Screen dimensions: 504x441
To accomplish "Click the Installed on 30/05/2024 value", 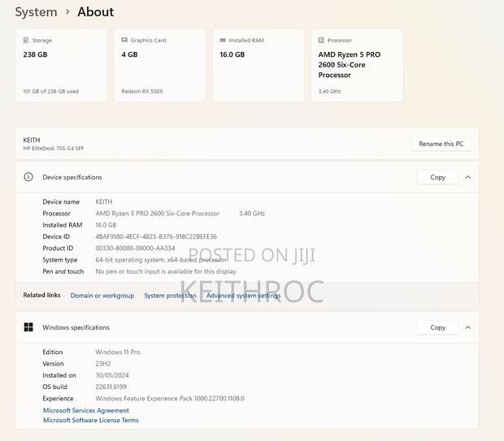I will pos(112,375).
